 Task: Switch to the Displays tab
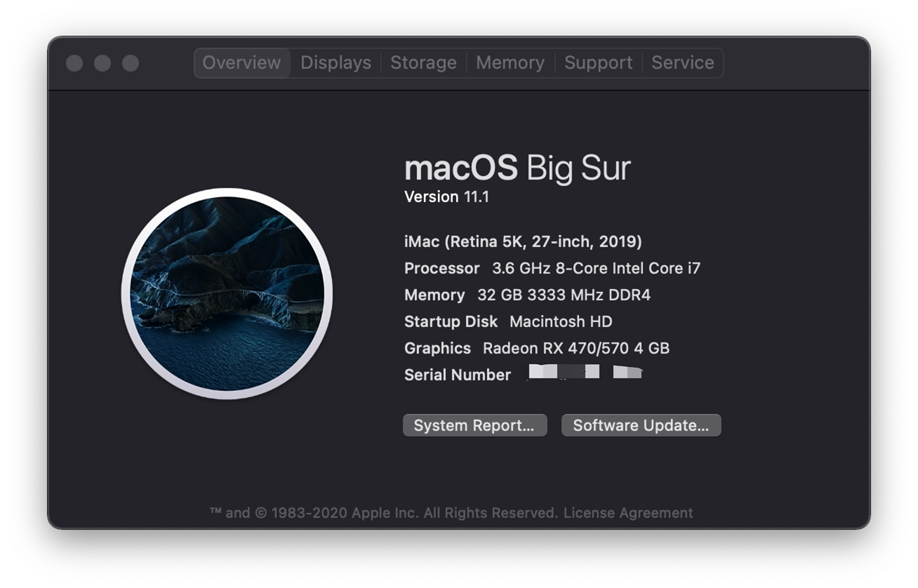coord(335,62)
